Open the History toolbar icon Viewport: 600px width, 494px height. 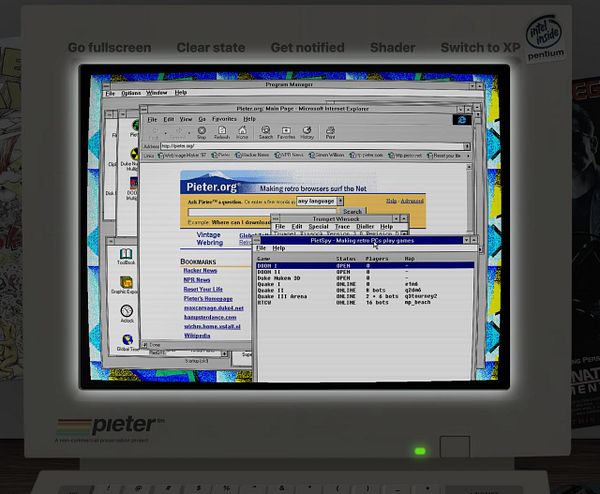tap(307, 132)
